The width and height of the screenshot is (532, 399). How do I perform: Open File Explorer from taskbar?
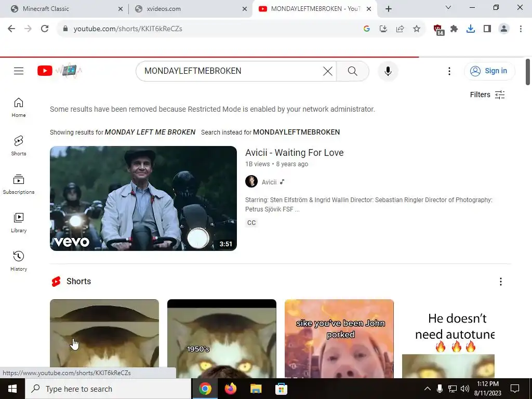click(256, 389)
